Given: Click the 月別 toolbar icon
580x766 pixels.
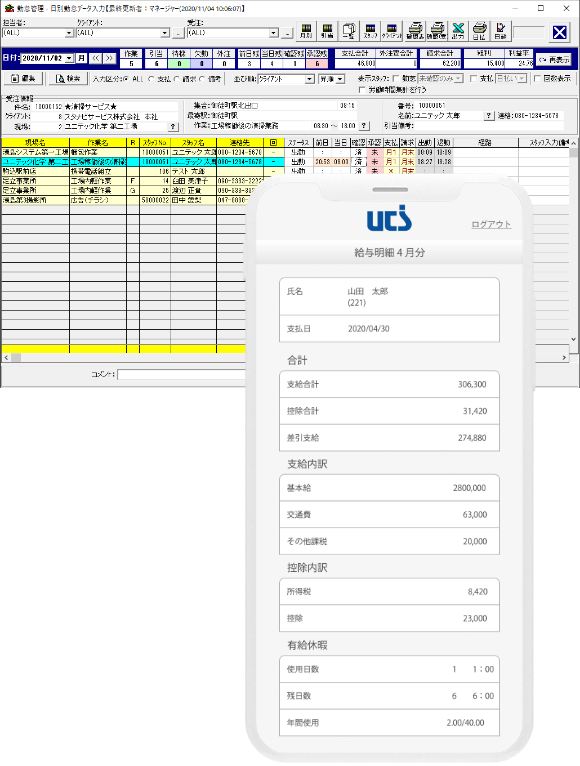Looking at the screenshot, I should [306, 31].
